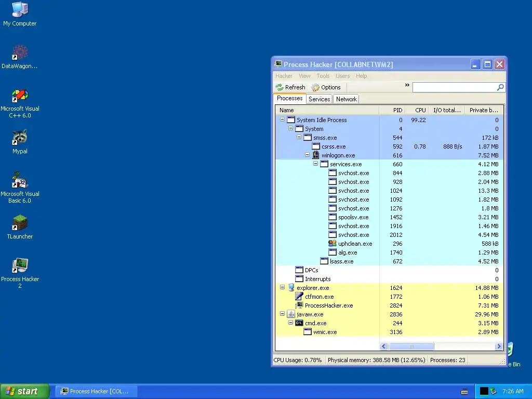Screen dimensions: 532x399
Task: Sort by the PID column header
Action: coord(392,110)
